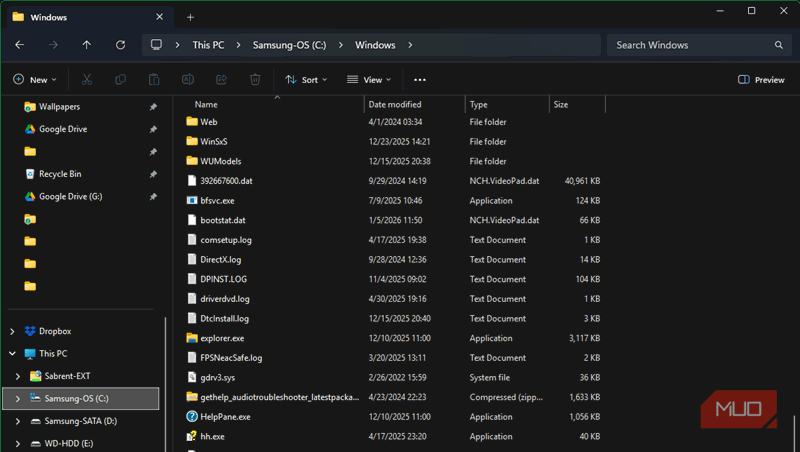This screenshot has height=452, width=800.
Task: Click the zipped gethelp folder icon
Action: pos(192,396)
